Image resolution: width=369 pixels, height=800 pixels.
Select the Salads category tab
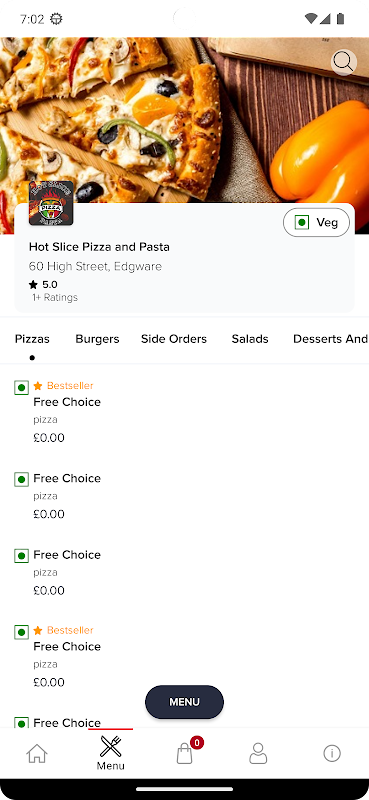tap(250, 339)
